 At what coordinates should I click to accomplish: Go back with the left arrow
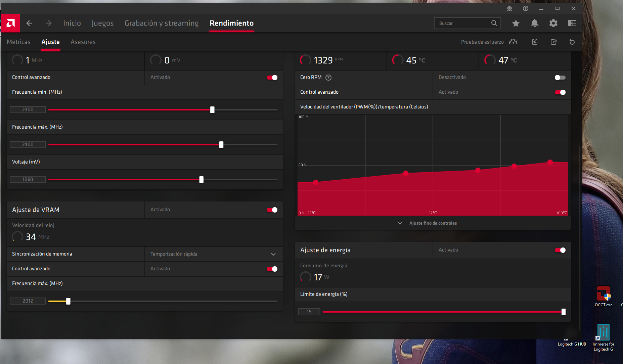pyautogui.click(x=29, y=23)
